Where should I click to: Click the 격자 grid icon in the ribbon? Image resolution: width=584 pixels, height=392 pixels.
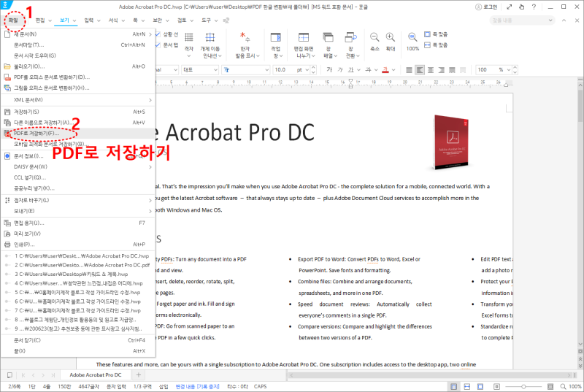pos(189,37)
